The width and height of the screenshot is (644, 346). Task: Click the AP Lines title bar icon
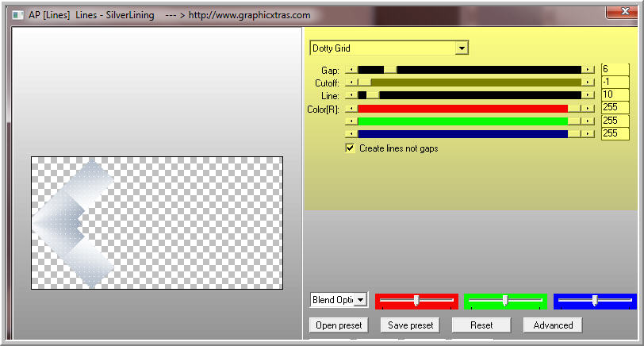[x=17, y=15]
